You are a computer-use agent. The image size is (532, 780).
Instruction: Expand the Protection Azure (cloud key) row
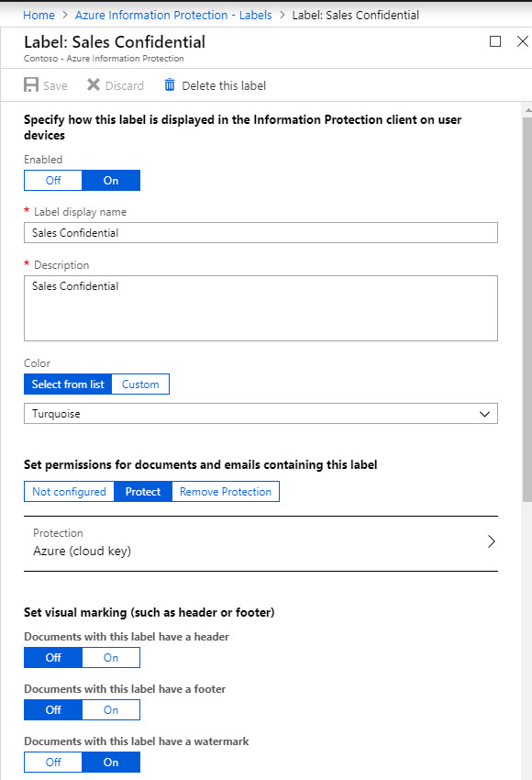(260, 543)
